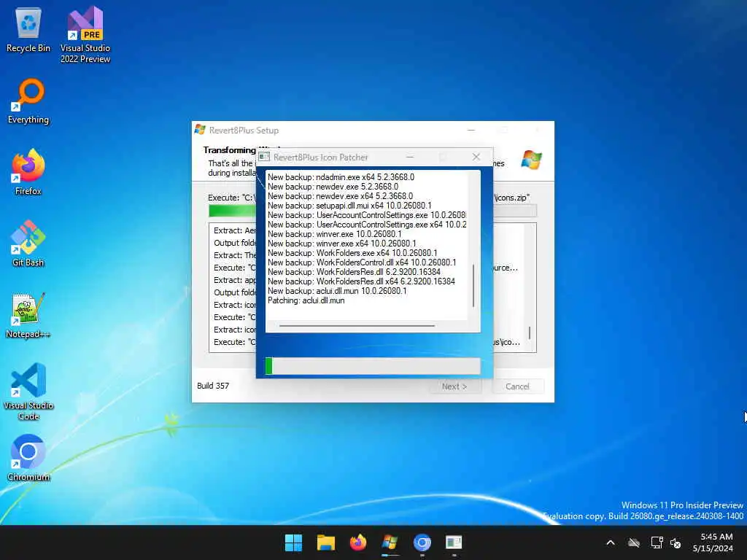Open the Visual Studio Code shortcut

click(x=28, y=392)
